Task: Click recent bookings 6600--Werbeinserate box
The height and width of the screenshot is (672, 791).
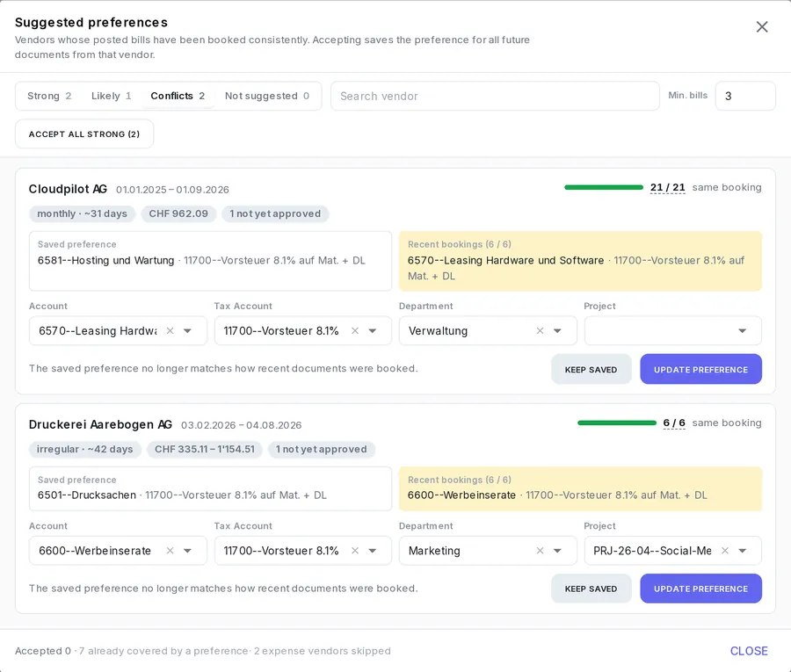Action: click(580, 488)
